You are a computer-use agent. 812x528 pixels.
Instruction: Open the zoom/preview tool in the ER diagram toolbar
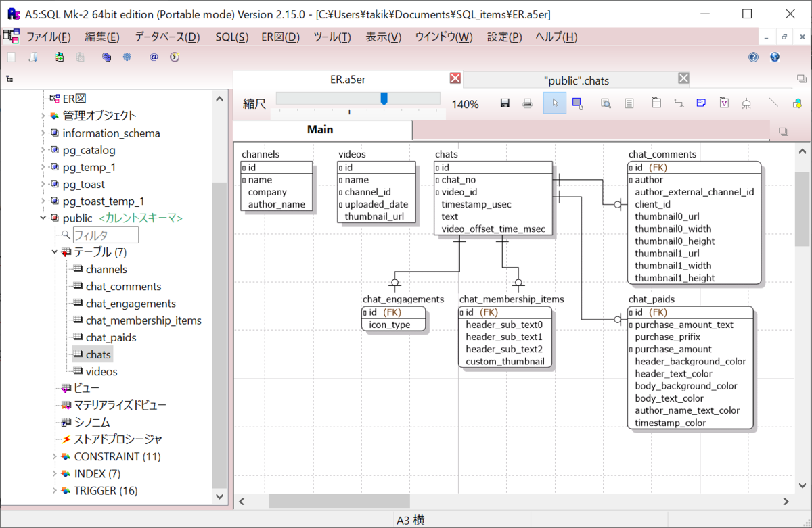606,103
